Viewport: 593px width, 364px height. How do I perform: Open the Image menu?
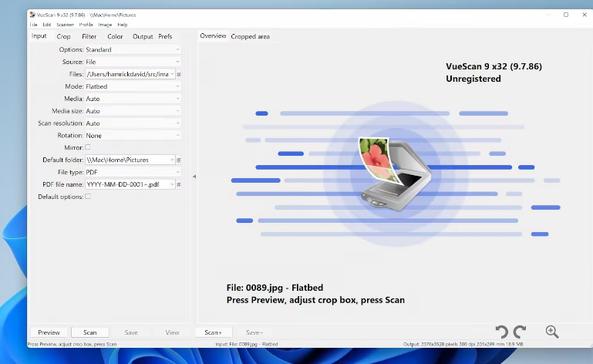tap(105, 25)
